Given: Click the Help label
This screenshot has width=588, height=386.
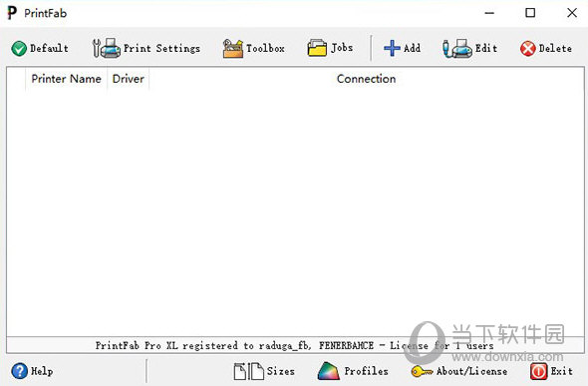Looking at the screenshot, I should 42,371.
